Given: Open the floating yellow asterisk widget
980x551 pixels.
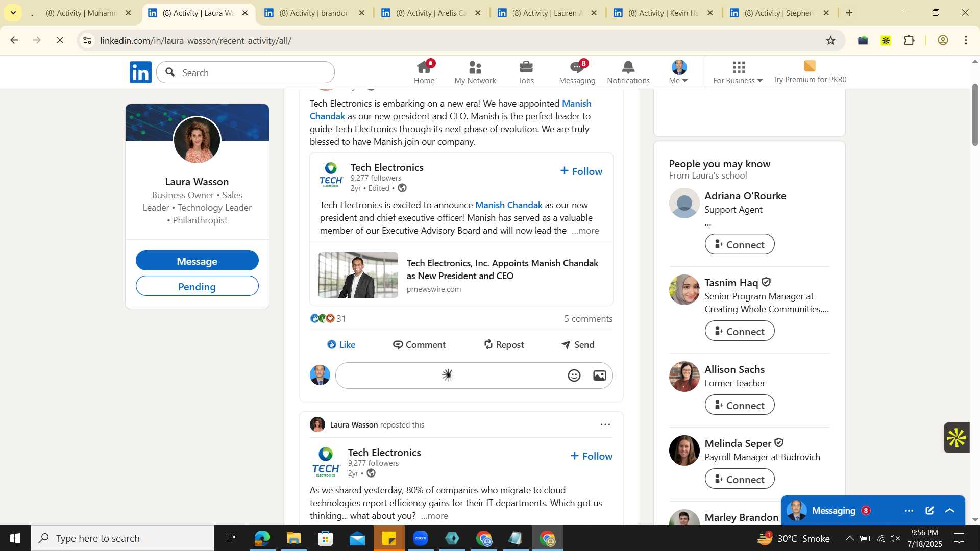Looking at the screenshot, I should [957, 438].
